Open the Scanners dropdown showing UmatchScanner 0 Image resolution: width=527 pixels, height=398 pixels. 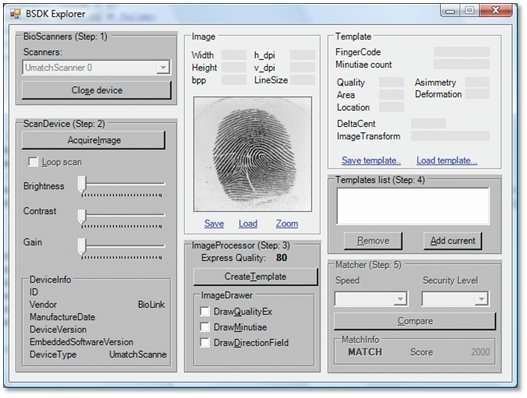coord(96,68)
